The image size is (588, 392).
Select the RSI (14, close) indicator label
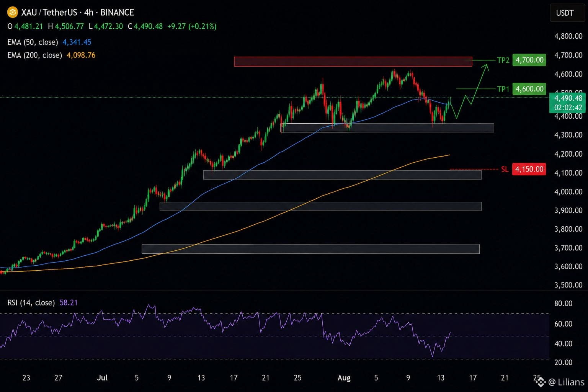pos(31,303)
